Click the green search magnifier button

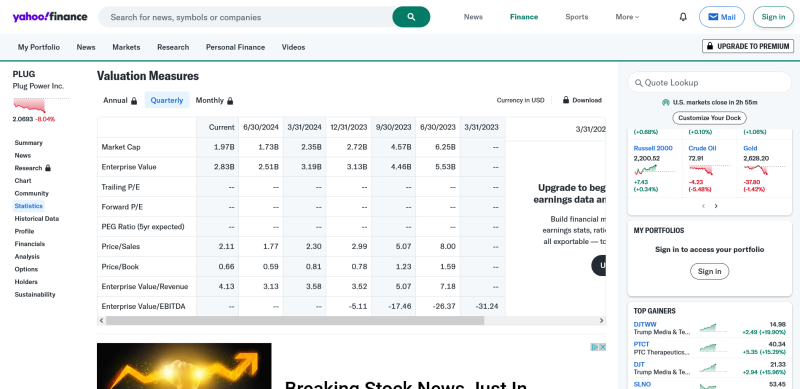pos(411,17)
